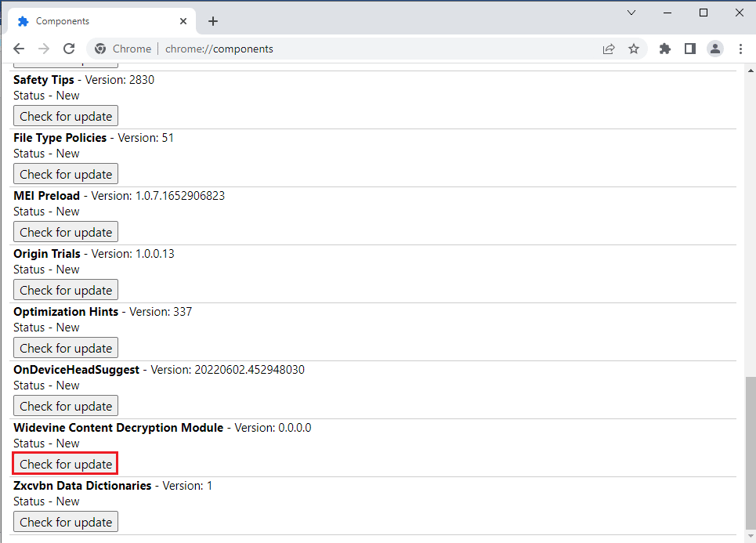Image resolution: width=756 pixels, height=543 pixels.
Task: Select the Components tab
Action: (94, 21)
